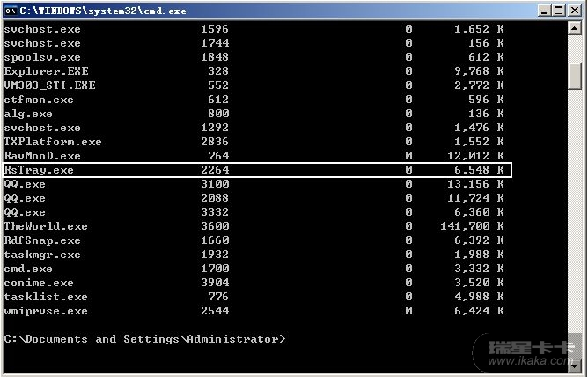
Task: Minimize the cmd.exe window
Action: pyautogui.click(x=545, y=11)
